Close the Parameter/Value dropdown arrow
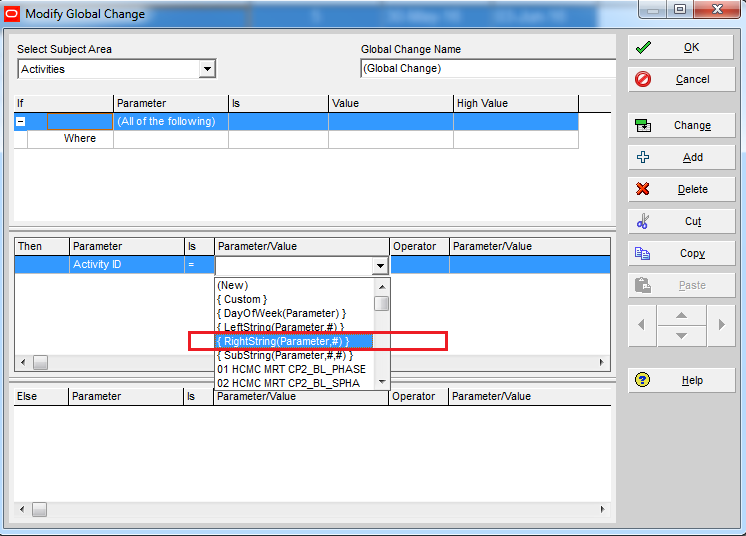The image size is (746, 536). 380,266
